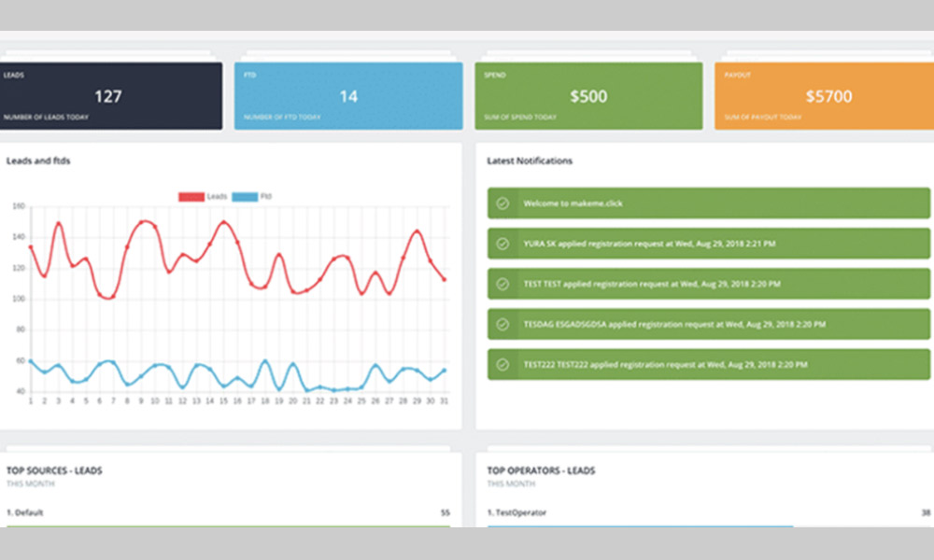Toggle the blue Ftd legend swatch
Screen dimensions: 934x560
[245, 197]
